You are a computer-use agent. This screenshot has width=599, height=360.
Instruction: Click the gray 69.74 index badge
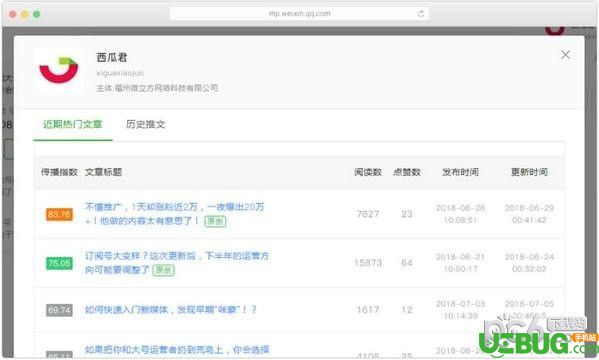tap(59, 310)
